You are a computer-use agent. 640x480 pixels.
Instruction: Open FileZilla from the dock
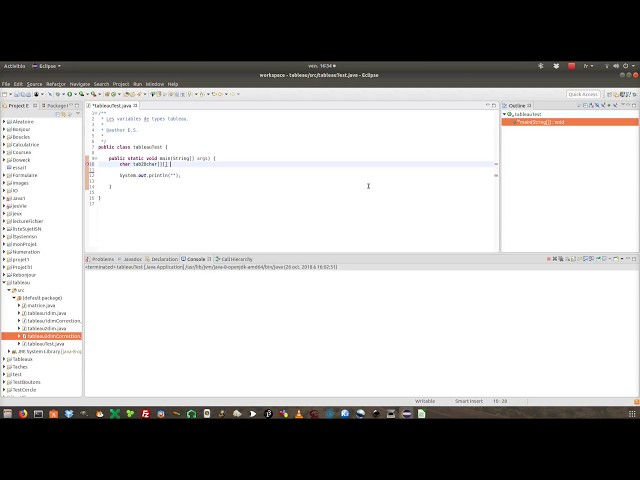(145, 414)
